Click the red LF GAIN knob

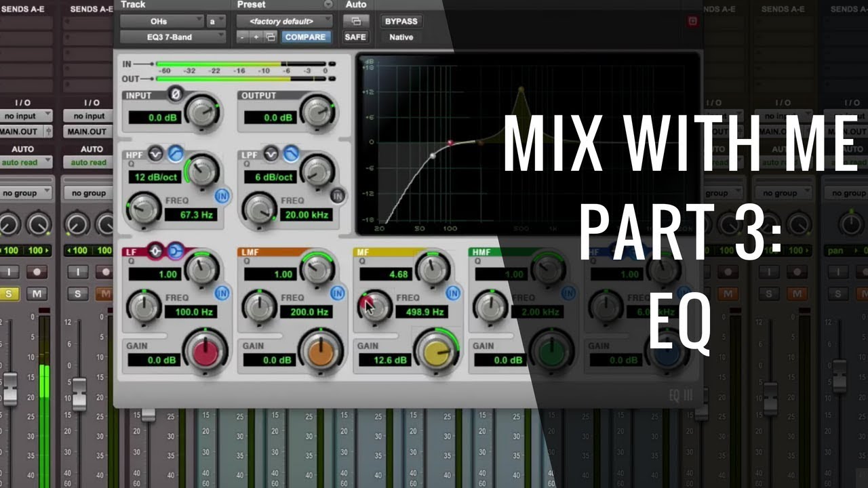pos(206,352)
